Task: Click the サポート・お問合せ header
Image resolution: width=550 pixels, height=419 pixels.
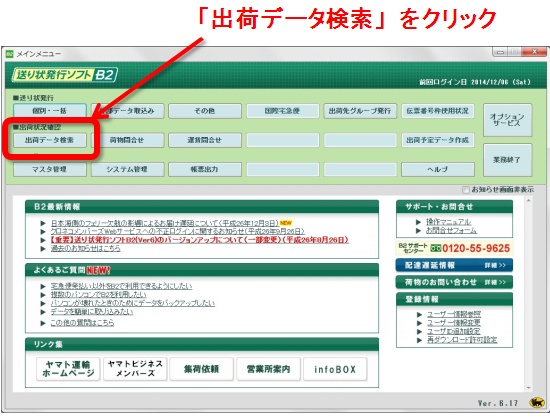Action: (x=454, y=207)
